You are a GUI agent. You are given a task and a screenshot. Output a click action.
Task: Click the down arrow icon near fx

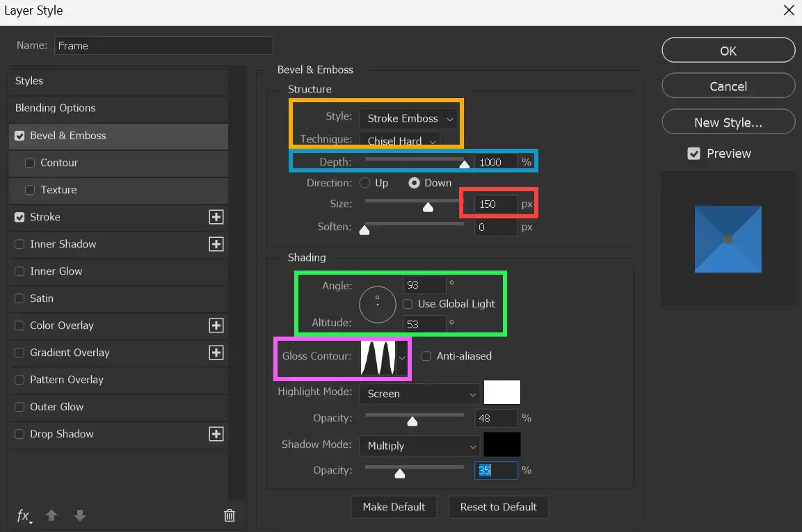click(x=80, y=515)
